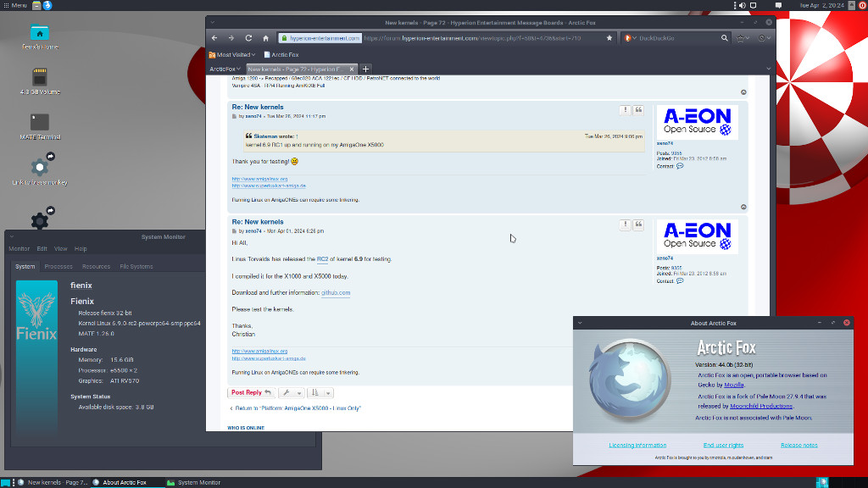Click the network display icon in panel
Image resolution: width=868 pixels, height=488 pixels.
753,5
